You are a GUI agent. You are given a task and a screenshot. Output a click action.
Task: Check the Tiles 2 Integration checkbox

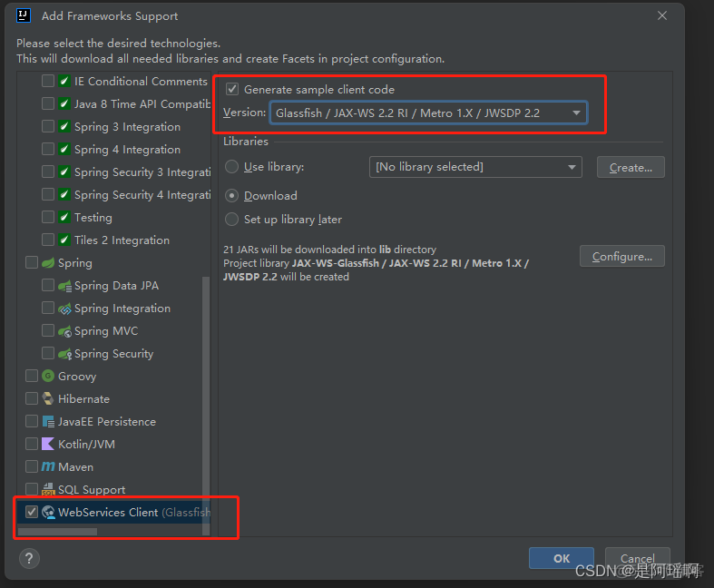48,240
